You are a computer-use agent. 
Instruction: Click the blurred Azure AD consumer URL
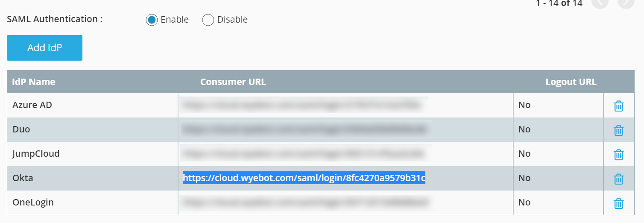303,105
